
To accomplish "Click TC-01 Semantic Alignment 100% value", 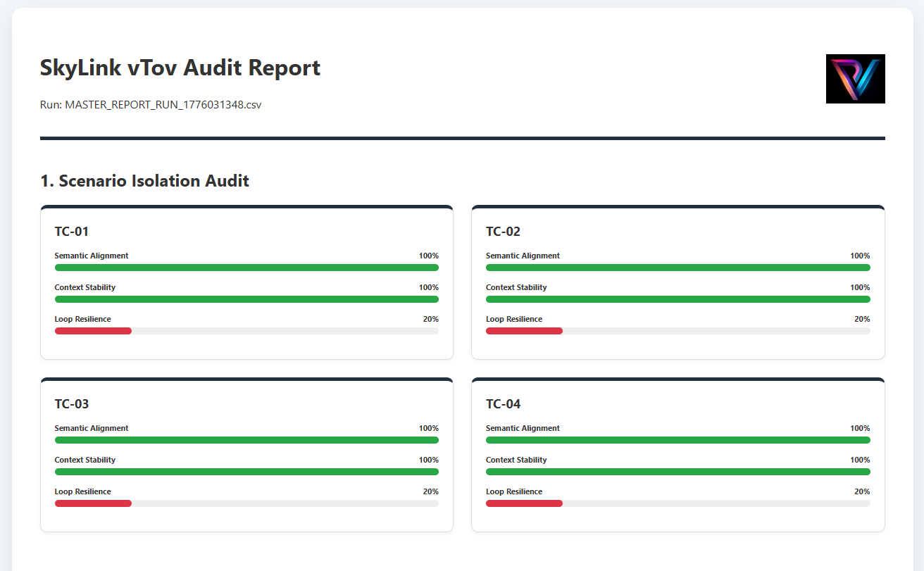I will click(429, 256).
